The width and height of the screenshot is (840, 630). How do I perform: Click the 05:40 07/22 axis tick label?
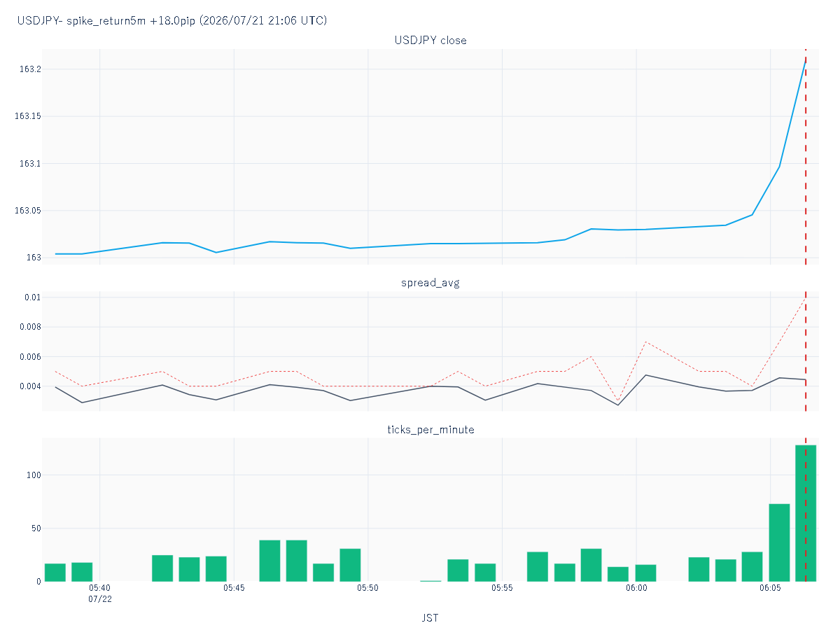100,594
